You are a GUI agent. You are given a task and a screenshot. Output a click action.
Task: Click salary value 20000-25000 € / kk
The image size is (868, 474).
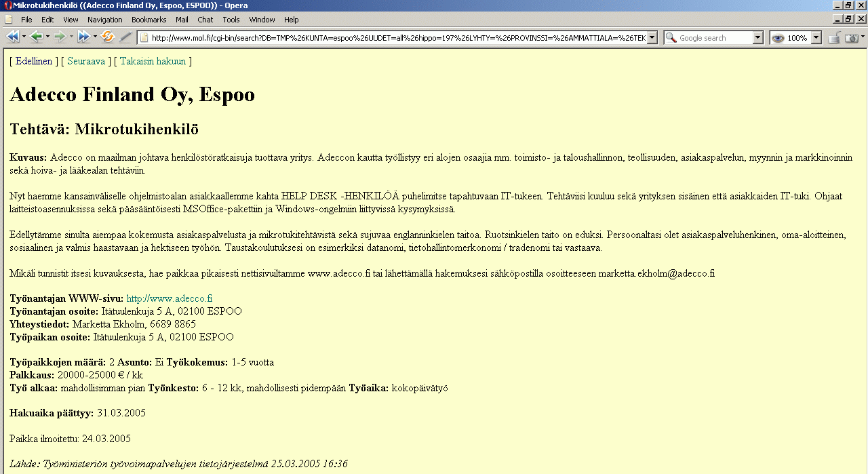point(100,375)
